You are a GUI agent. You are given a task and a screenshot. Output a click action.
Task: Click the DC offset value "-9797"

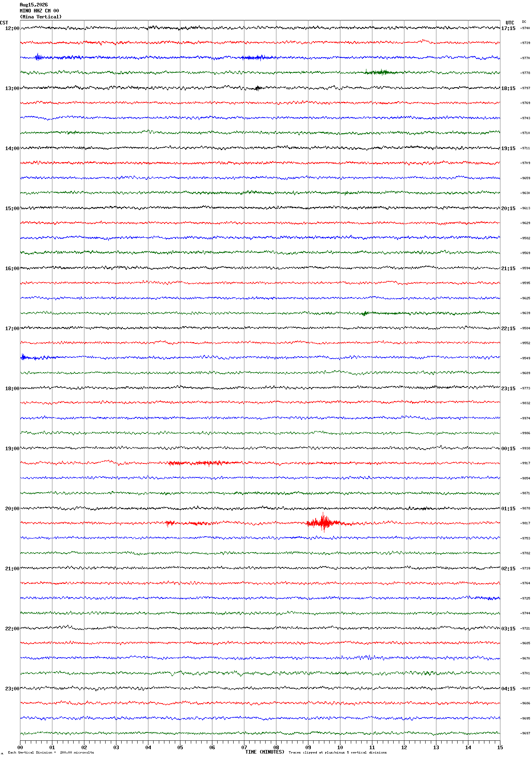point(525,88)
